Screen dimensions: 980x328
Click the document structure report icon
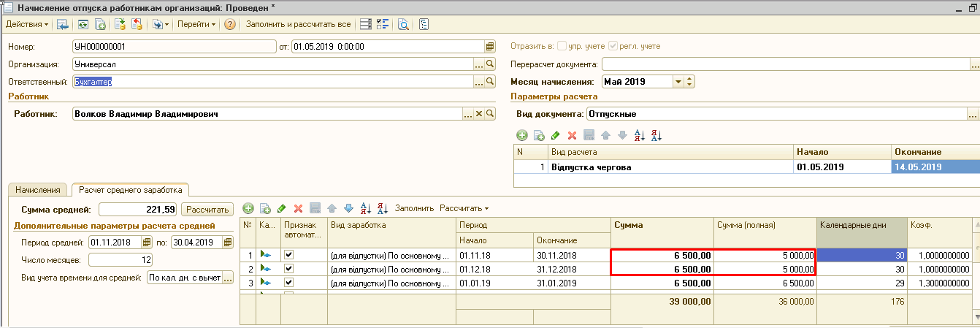click(424, 24)
